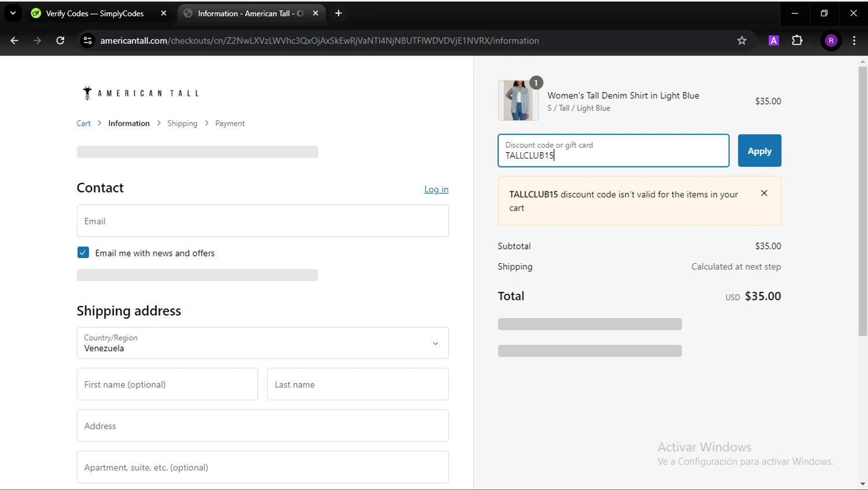Screen dimensions: 868x490
Task: Open the browser extensions puzzle icon
Action: (797, 40)
